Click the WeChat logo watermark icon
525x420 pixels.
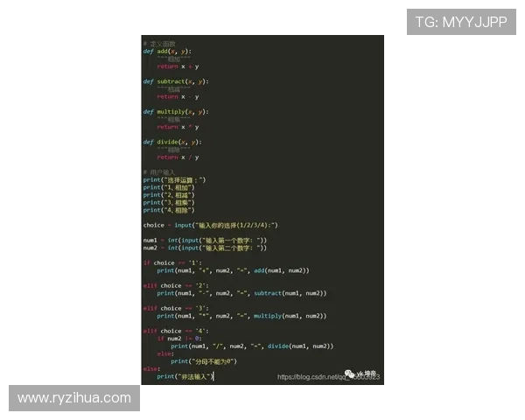(348, 372)
